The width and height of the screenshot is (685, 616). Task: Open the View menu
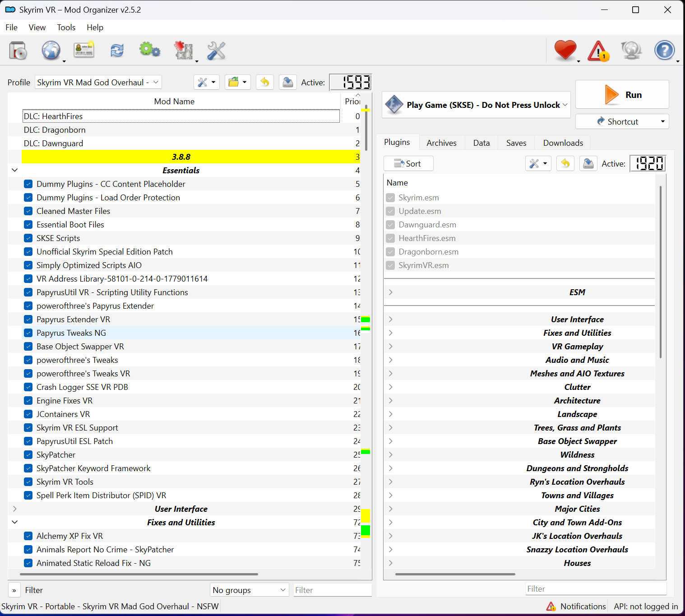[37, 28]
